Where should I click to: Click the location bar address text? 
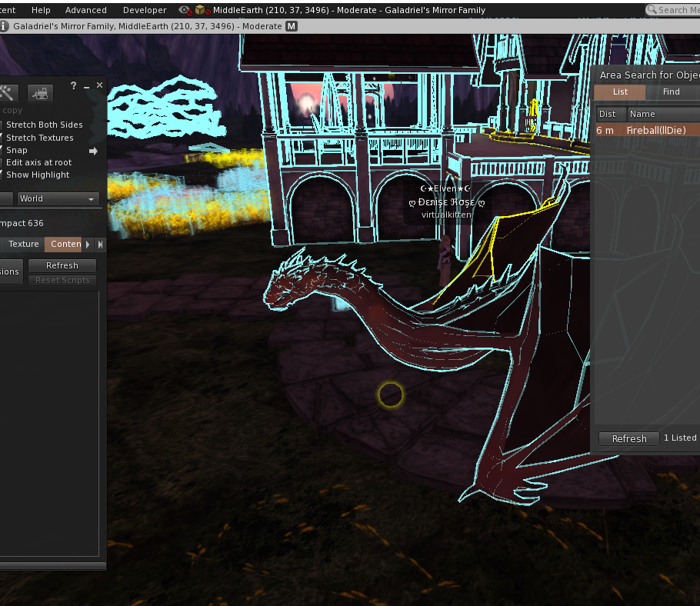(x=148, y=26)
